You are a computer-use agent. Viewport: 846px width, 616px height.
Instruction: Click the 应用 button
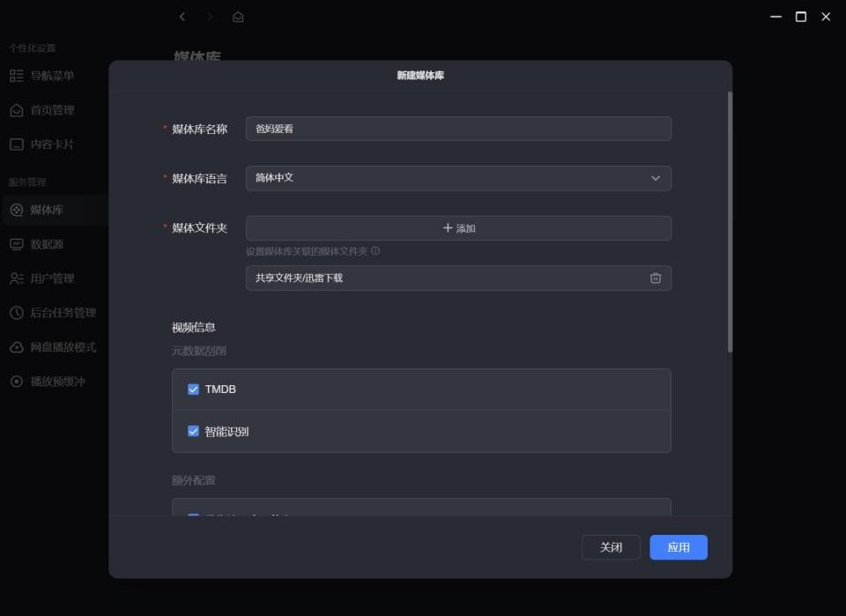679,547
